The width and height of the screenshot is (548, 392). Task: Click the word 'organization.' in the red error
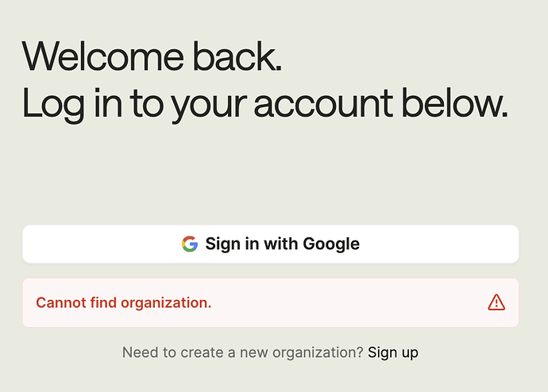[x=166, y=302]
